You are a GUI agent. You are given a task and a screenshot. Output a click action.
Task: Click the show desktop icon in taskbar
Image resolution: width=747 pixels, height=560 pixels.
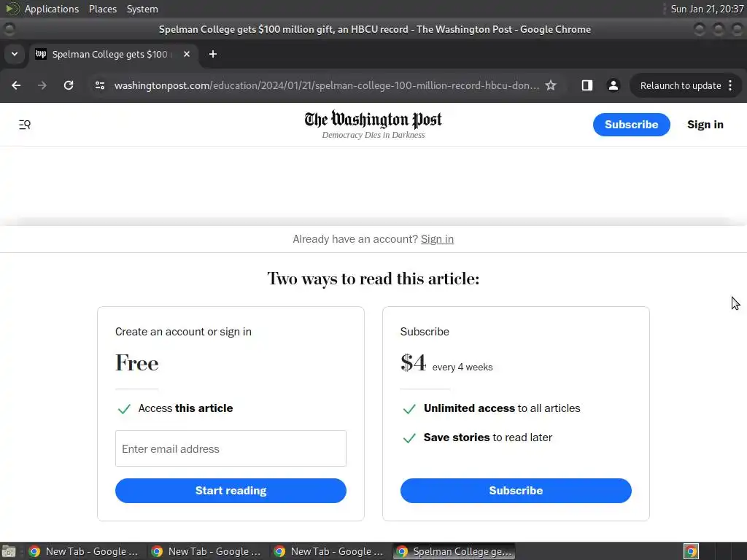9,551
